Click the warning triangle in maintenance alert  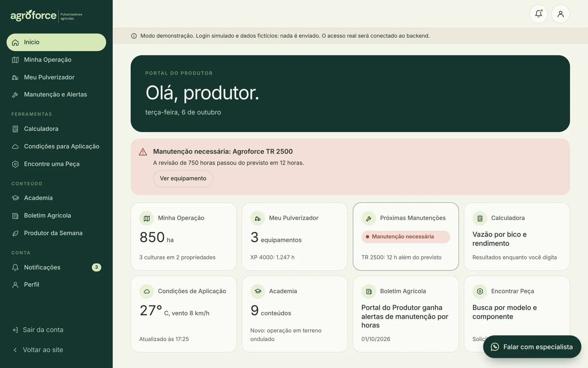[x=143, y=152]
